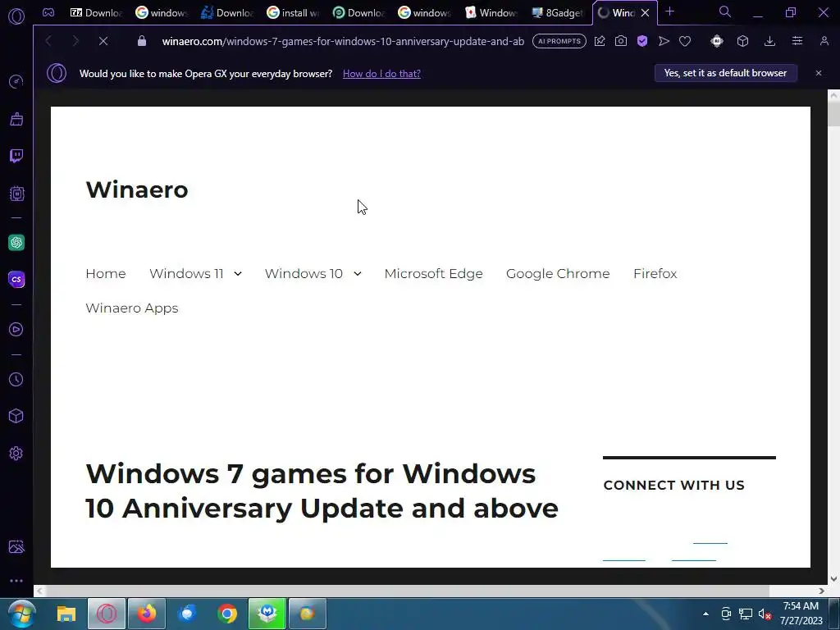This screenshot has width=840, height=630.
Task: Show hidden tray icons arrow
Action: 705,614
